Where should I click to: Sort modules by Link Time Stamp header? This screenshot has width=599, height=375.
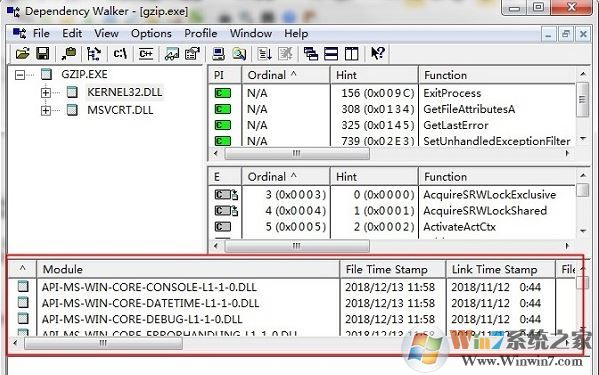[x=500, y=269]
